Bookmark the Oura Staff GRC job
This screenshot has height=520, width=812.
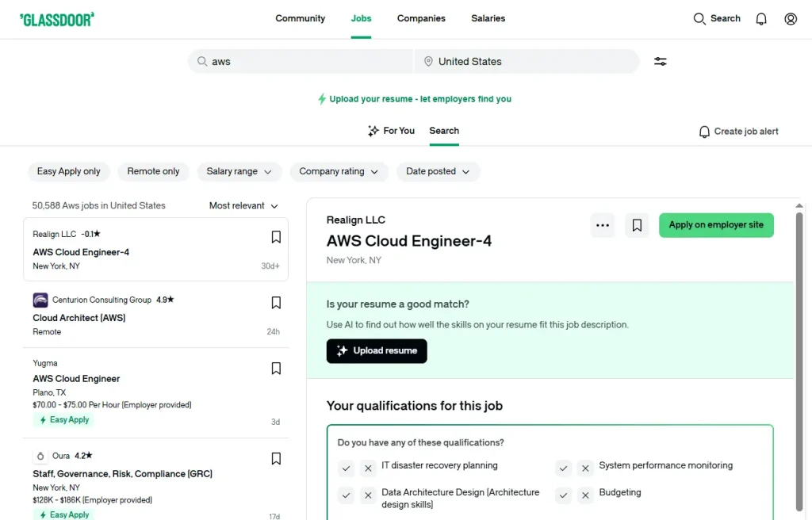click(x=276, y=458)
